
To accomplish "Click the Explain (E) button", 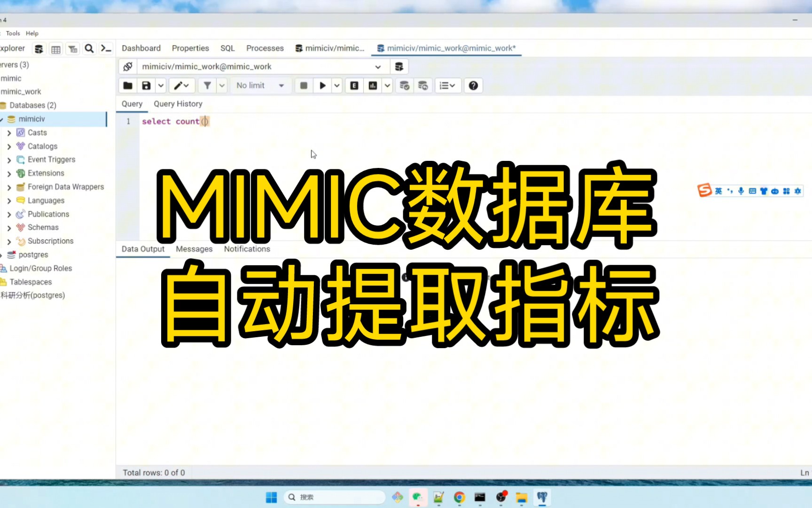I will (x=354, y=86).
